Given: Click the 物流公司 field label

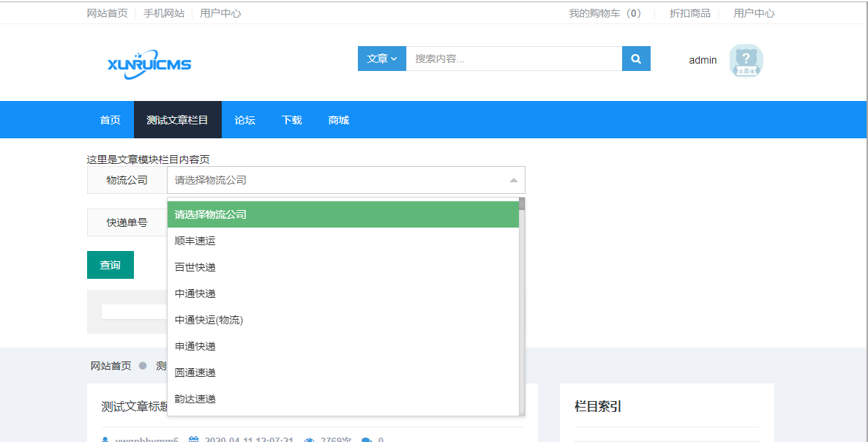Looking at the screenshot, I should click(127, 180).
